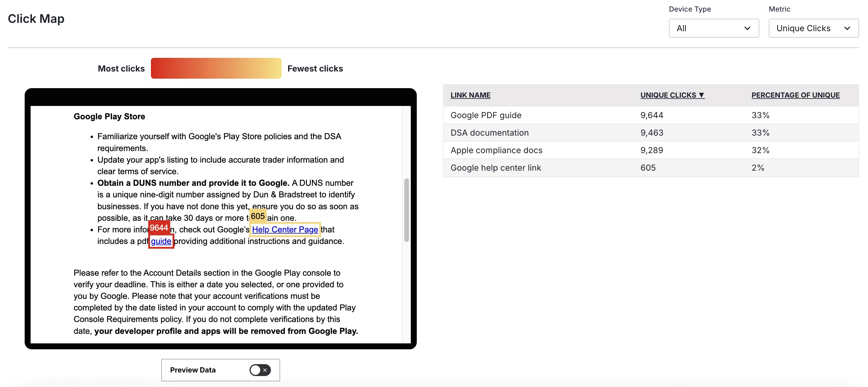This screenshot has width=868, height=387.
Task: Sort table by Link Name header
Action: [470, 95]
